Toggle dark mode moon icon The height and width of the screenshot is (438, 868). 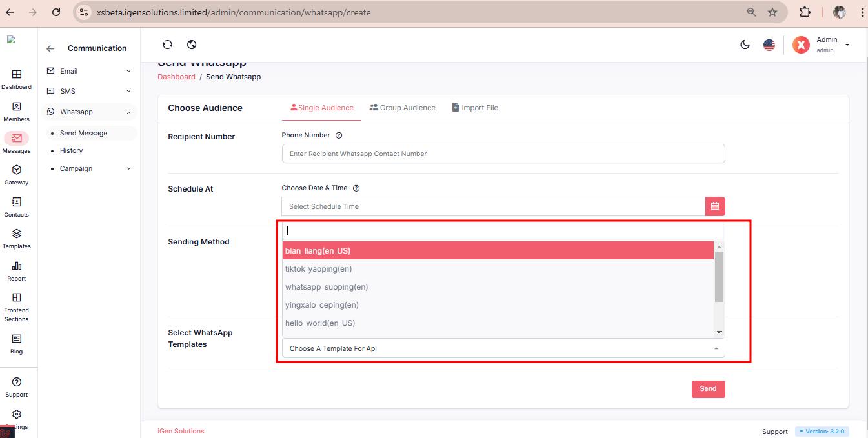pos(745,45)
